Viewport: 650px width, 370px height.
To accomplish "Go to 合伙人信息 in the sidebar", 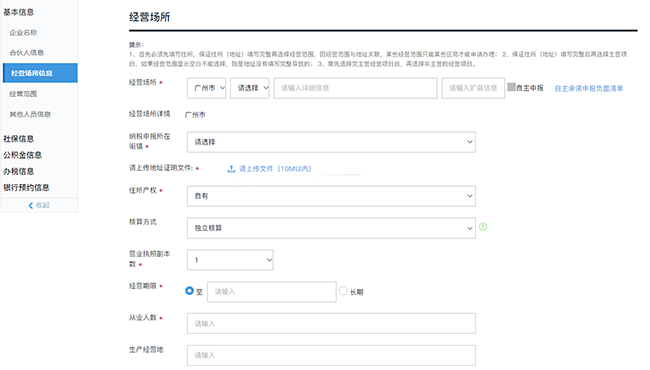I will point(27,53).
